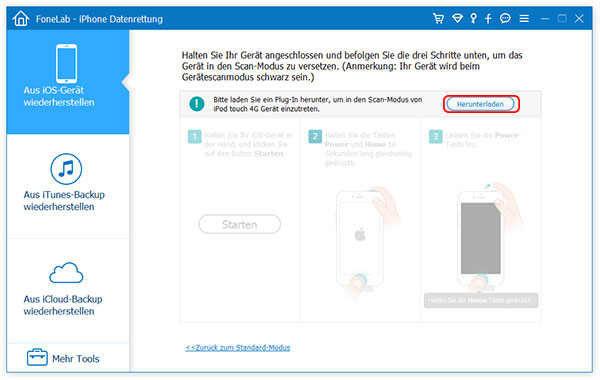Click the key register icon
Image resolution: width=600 pixels, height=380 pixels.
pos(474,18)
